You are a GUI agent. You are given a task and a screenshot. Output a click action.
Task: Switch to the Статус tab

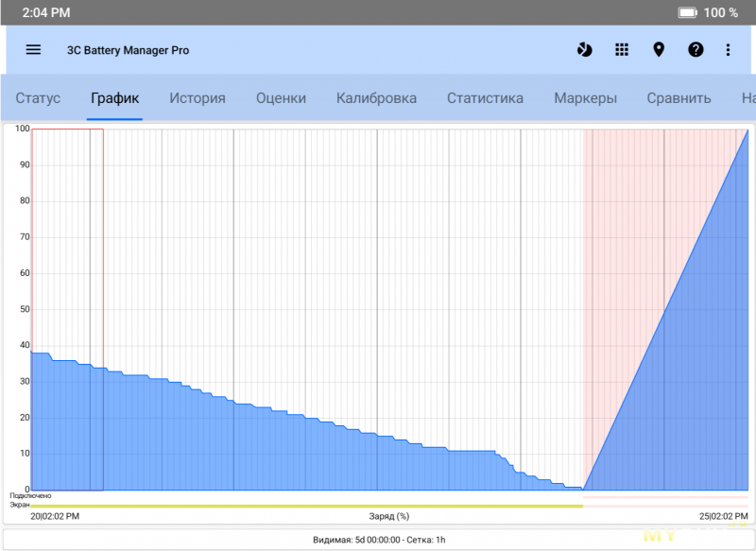click(38, 98)
